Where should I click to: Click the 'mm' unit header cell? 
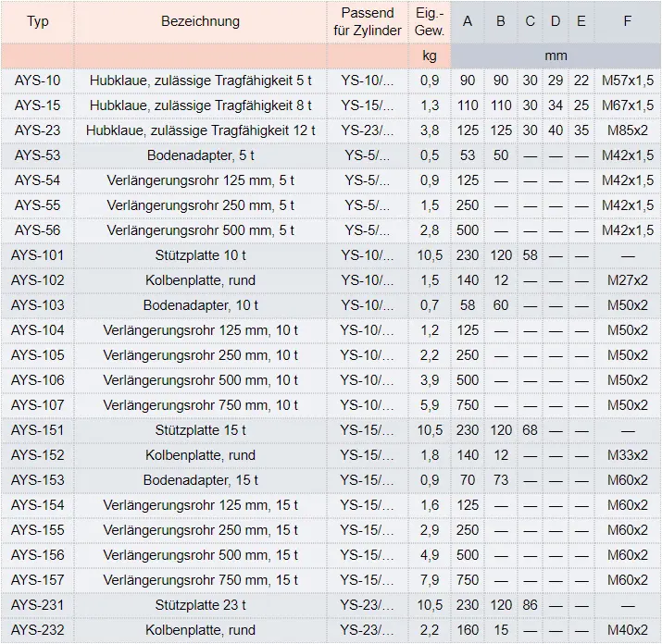click(x=556, y=56)
